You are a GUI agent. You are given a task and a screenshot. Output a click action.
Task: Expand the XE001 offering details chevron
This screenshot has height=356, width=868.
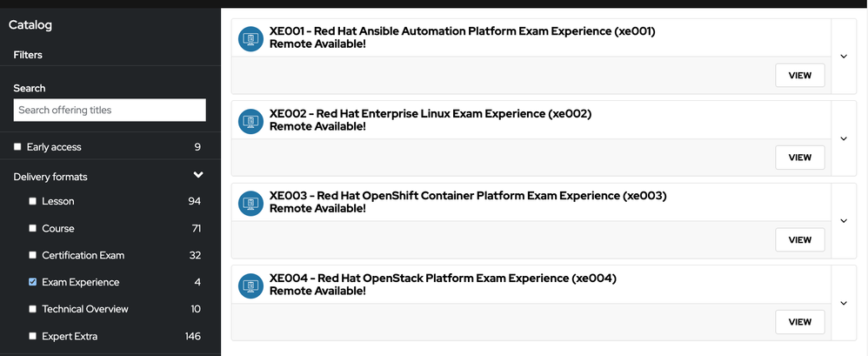click(x=844, y=57)
